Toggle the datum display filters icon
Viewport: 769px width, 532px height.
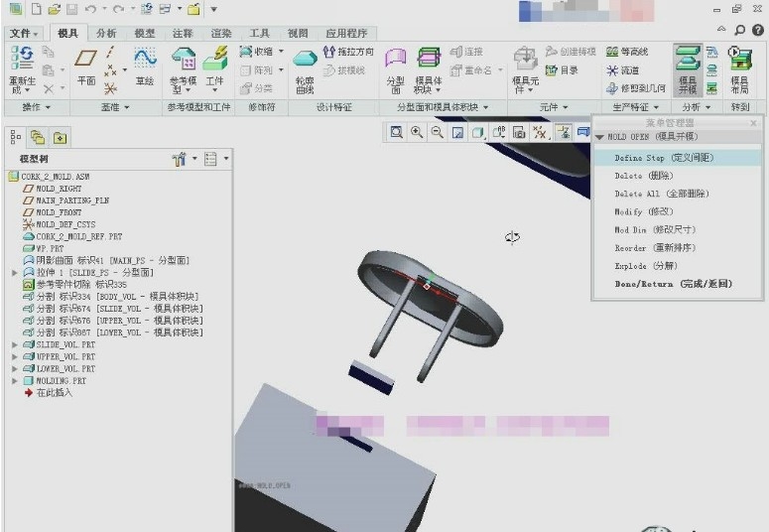pyautogui.click(x=540, y=132)
